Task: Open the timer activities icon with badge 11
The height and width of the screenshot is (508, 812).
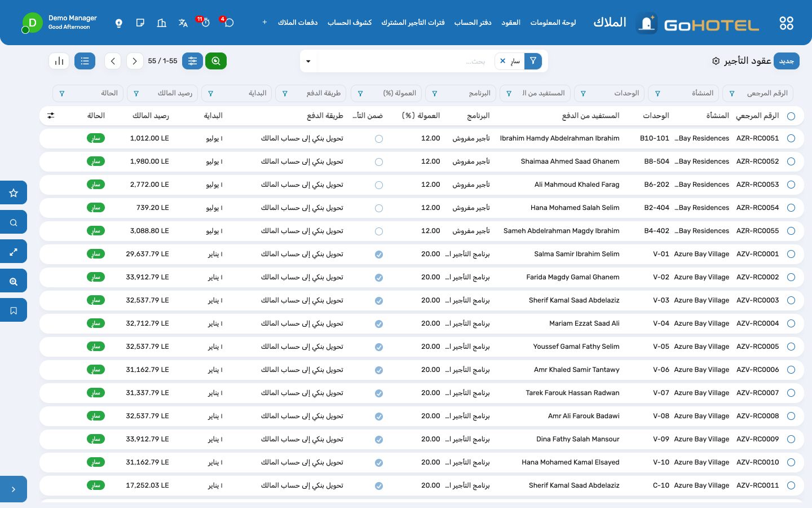Action: pyautogui.click(x=205, y=23)
